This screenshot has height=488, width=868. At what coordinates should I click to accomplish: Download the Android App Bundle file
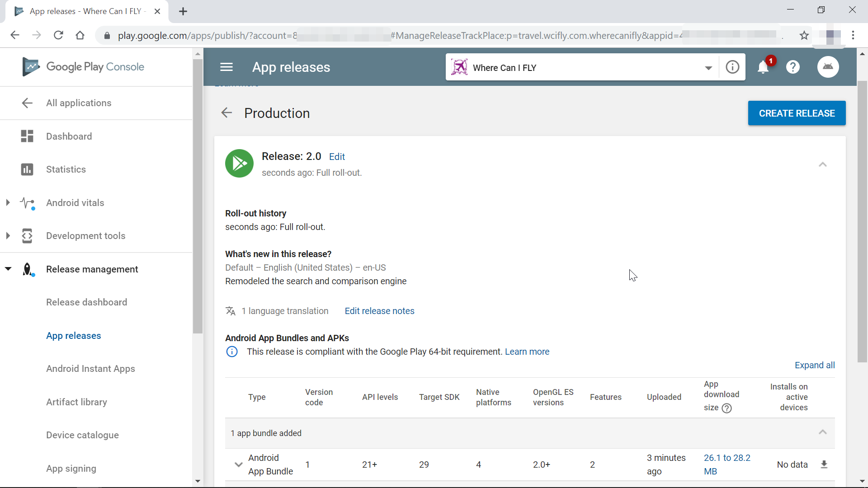click(824, 465)
